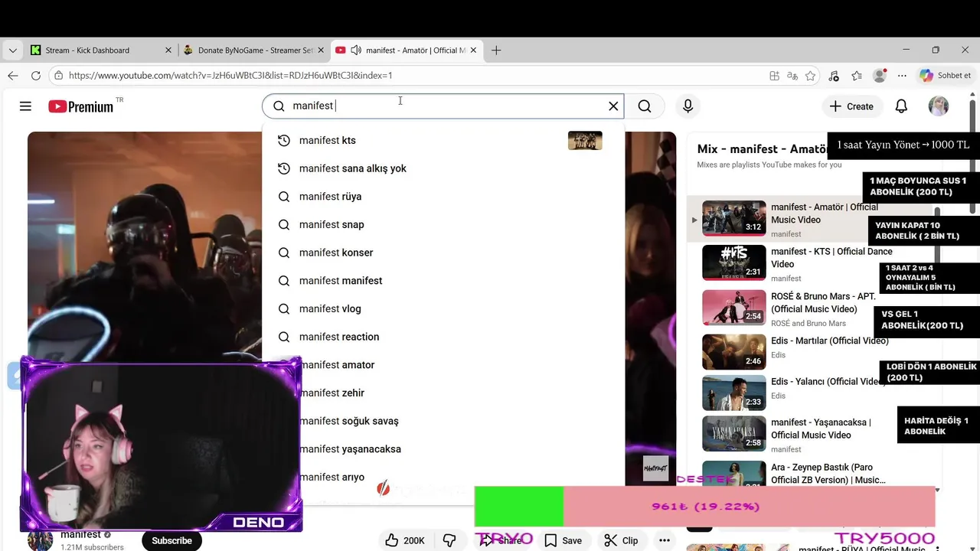Close the manifest - Amatör YouTube tab
Image resolution: width=980 pixels, height=551 pixels.
coord(473,51)
